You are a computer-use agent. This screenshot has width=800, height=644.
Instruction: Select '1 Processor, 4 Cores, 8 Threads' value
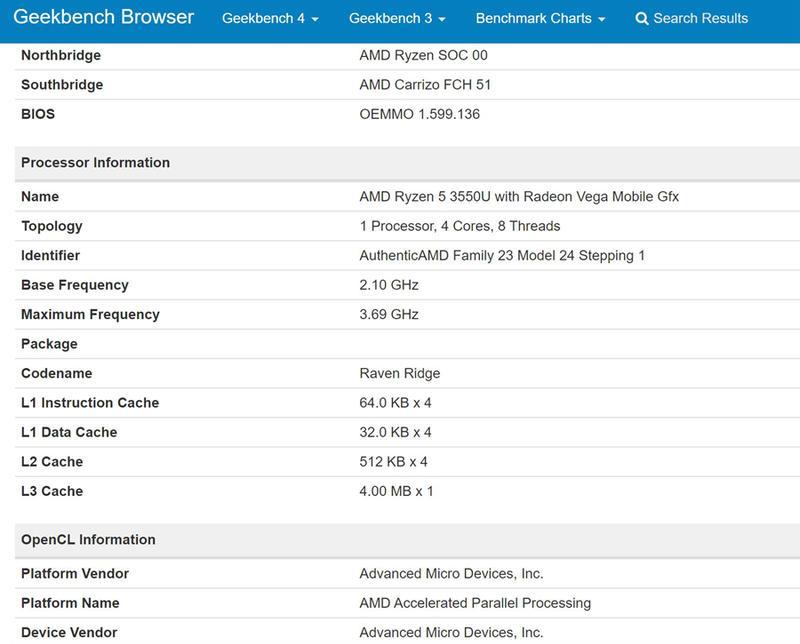(x=460, y=226)
